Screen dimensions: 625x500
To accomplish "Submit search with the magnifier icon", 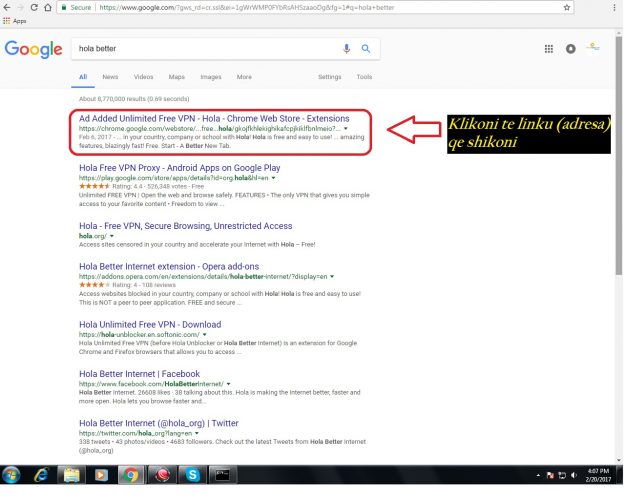I will (x=366, y=49).
